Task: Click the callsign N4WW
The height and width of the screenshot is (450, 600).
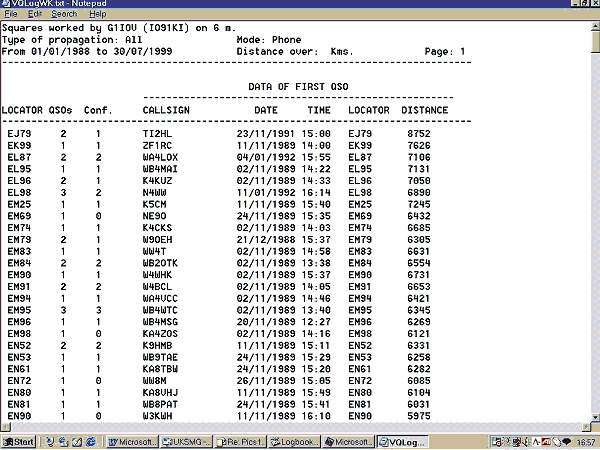Action: click(x=155, y=192)
